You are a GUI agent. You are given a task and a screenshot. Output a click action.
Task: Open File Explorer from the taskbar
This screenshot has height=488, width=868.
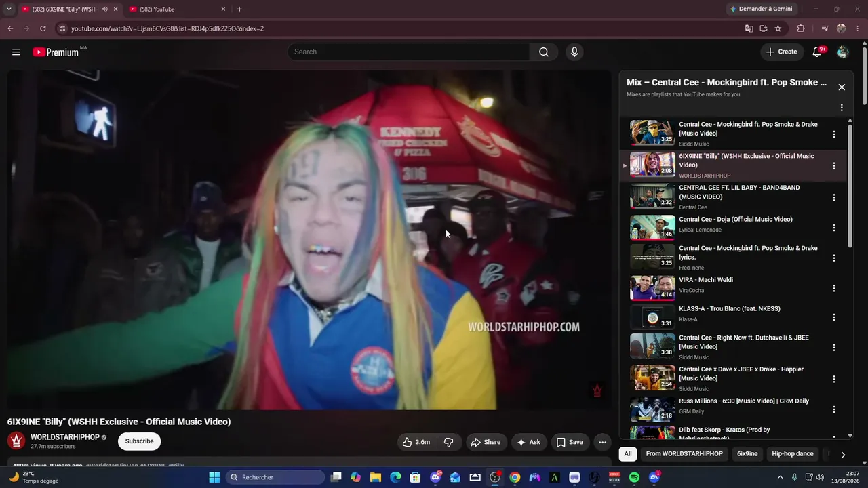(376, 477)
